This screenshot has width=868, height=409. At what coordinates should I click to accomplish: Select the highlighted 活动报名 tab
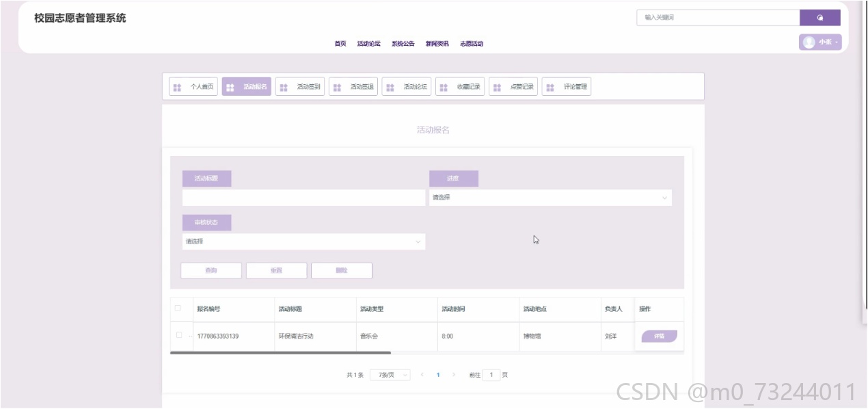pos(247,87)
